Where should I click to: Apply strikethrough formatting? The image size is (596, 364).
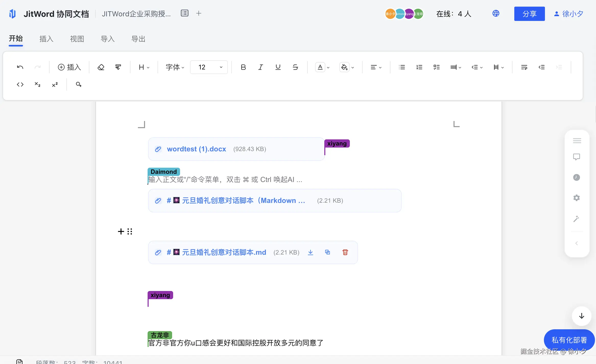pyautogui.click(x=295, y=67)
